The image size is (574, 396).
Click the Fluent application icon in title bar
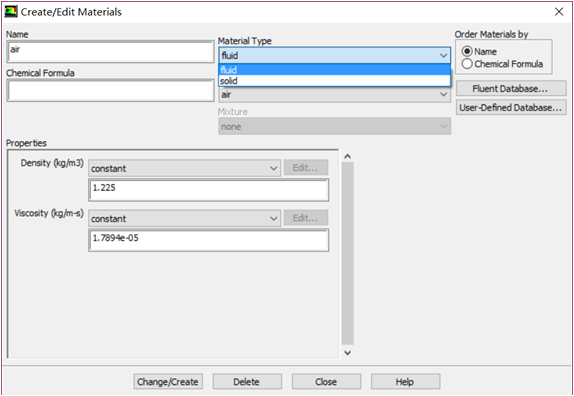[x=11, y=12]
